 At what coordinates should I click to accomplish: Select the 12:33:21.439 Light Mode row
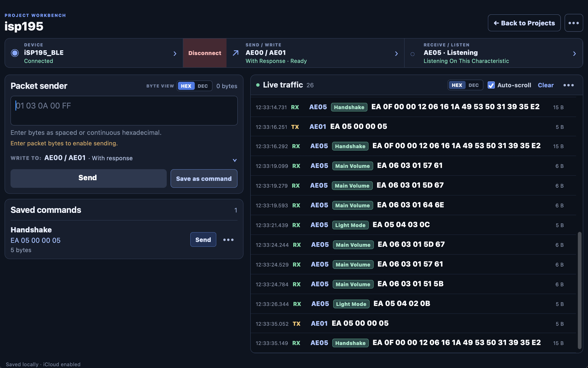413,225
